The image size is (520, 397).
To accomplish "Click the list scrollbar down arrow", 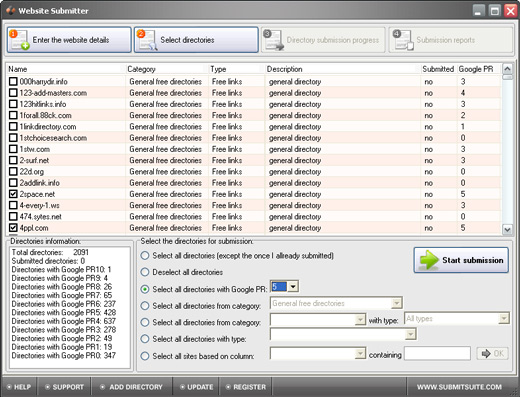I will pos(507,229).
